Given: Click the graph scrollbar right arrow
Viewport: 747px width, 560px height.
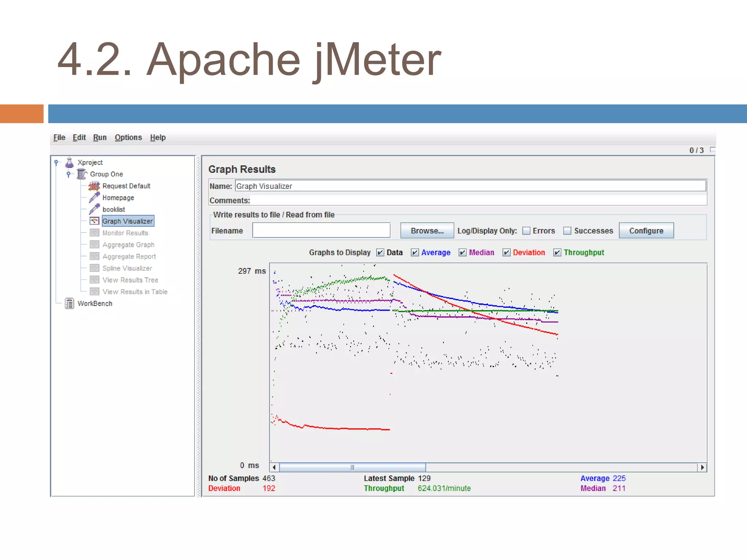Looking at the screenshot, I should tap(702, 467).
